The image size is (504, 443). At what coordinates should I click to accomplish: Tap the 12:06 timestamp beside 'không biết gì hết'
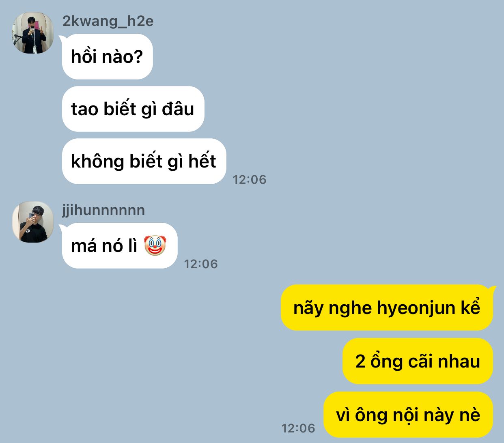[249, 180]
